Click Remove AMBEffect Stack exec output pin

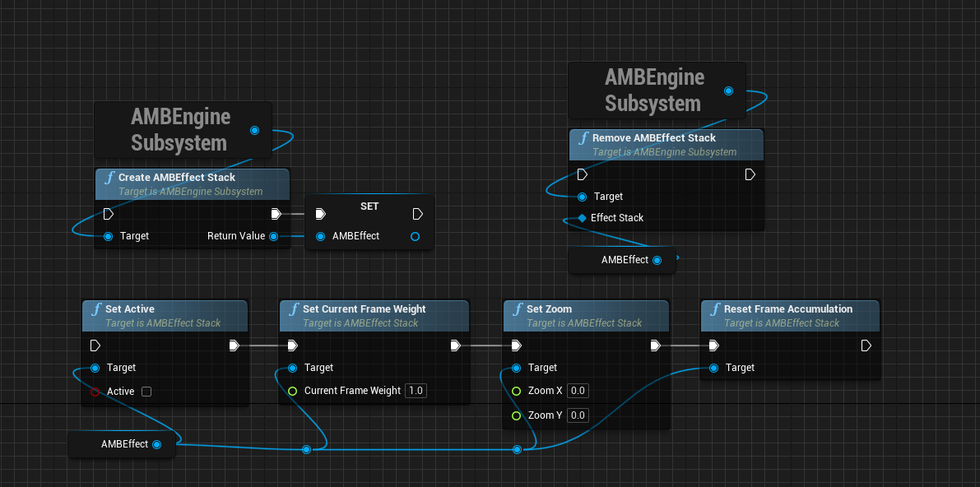coord(750,174)
